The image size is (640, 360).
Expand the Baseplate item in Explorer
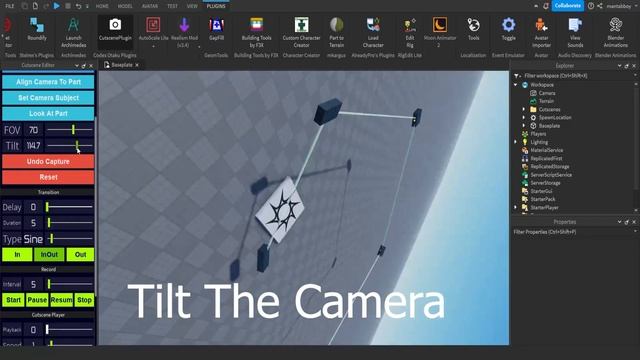point(524,126)
